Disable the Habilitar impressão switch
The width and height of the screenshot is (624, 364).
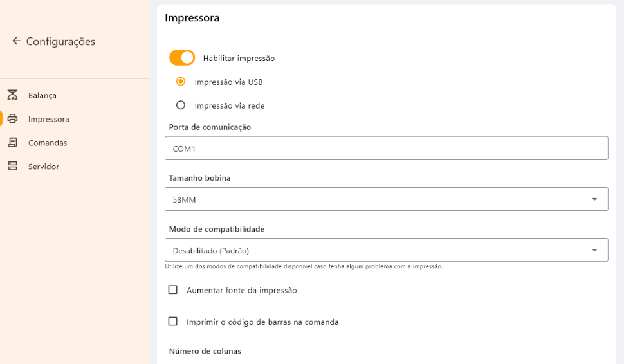coord(182,58)
